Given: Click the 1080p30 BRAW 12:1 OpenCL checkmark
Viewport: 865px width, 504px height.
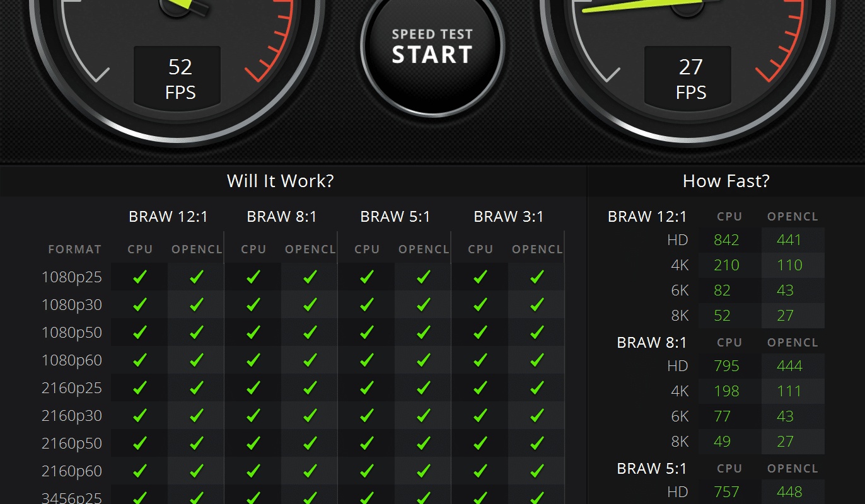Looking at the screenshot, I should [x=197, y=304].
